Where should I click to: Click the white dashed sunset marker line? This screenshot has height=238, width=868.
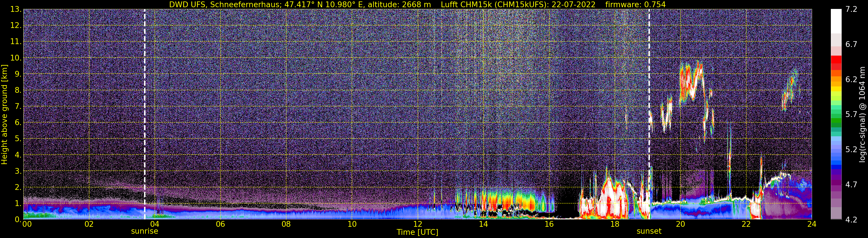coord(649,114)
